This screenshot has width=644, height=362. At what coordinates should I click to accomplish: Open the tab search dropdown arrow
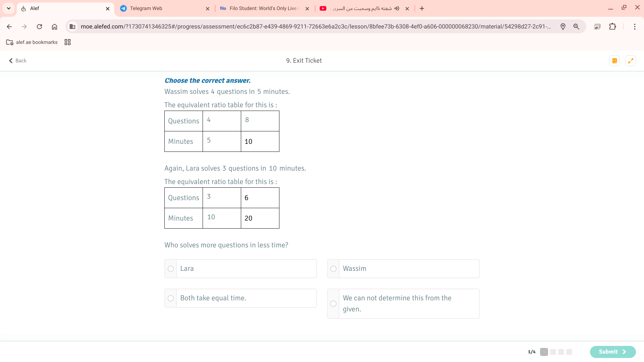(x=9, y=8)
